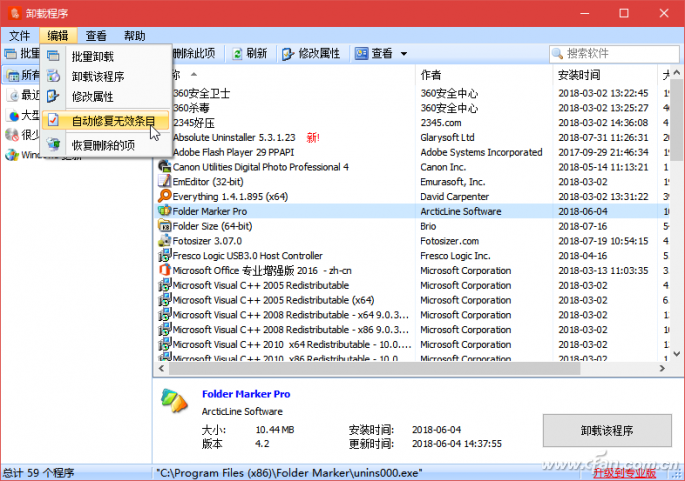Click the 修改属性 menu item icon
This screenshot has height=481, width=685.
point(53,96)
